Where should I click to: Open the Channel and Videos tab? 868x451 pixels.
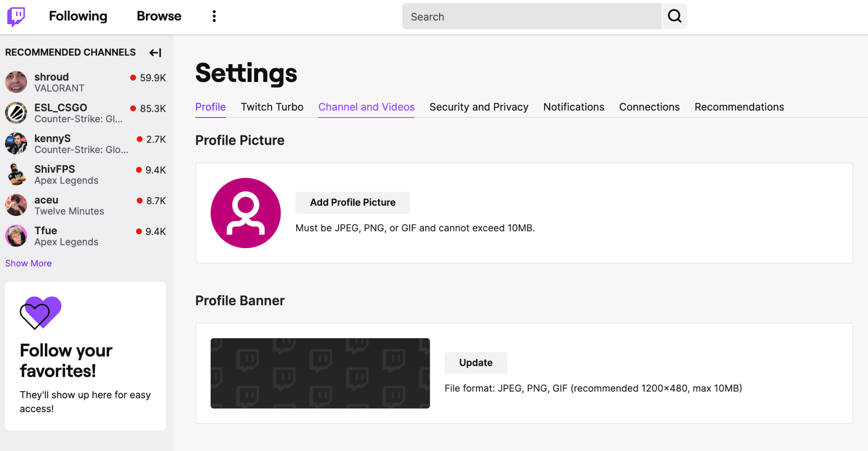(x=366, y=107)
